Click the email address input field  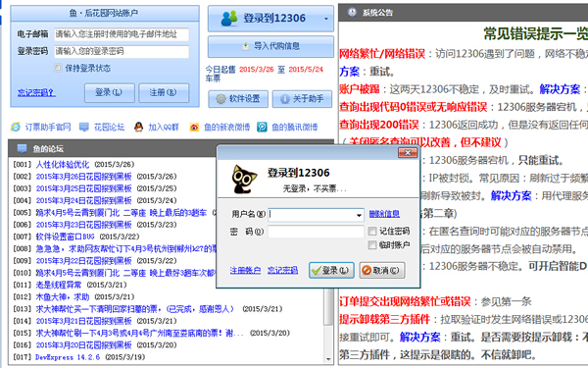tap(122, 34)
